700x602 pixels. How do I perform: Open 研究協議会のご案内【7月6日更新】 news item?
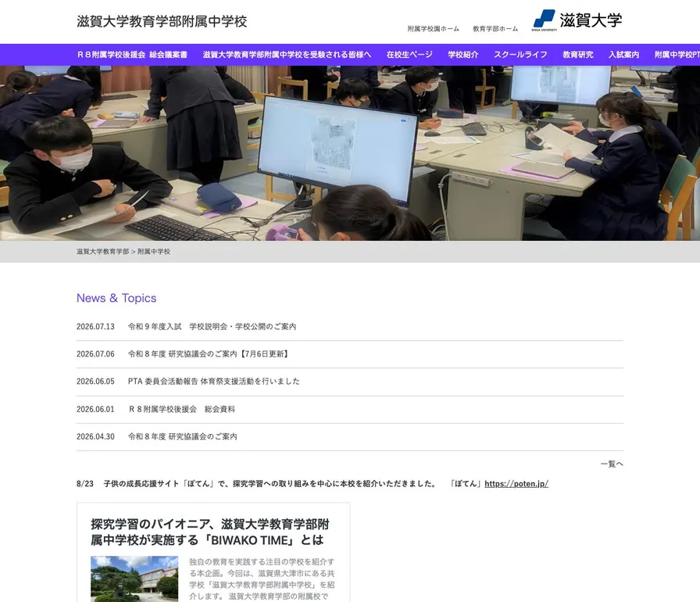click(x=209, y=353)
